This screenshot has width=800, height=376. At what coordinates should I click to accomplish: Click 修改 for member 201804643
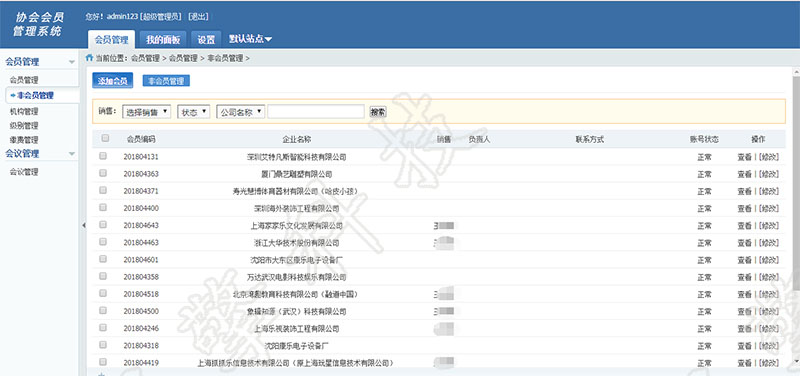click(x=769, y=226)
